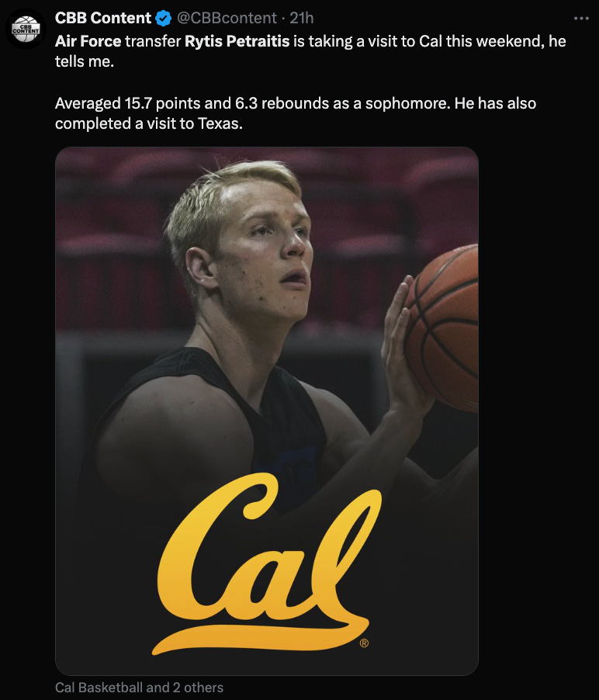This screenshot has width=599, height=700.
Task: Click the bold Rytis Petraitis name
Action: coord(237,41)
